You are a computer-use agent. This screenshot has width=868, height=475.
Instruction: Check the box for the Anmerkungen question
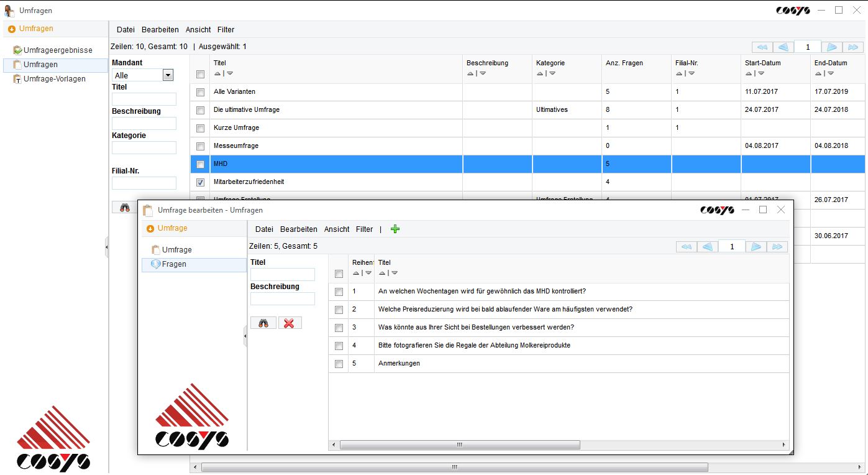(339, 364)
